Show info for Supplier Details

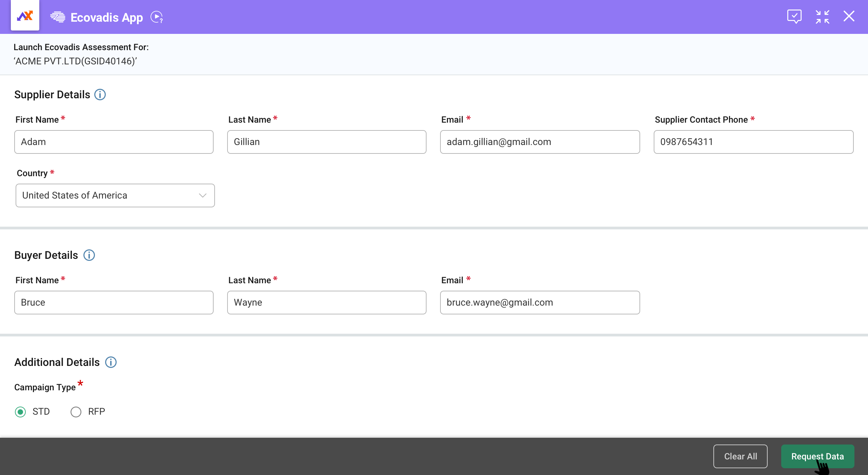point(100,95)
